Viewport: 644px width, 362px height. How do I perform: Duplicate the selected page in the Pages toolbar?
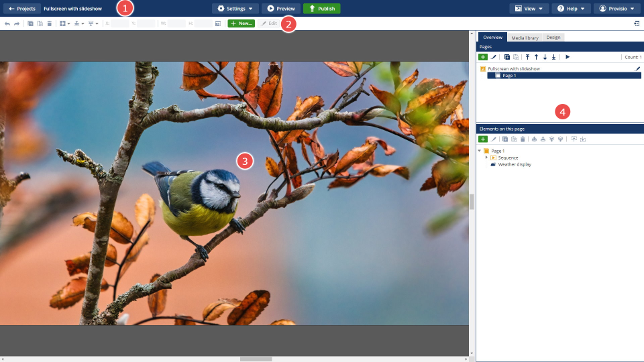tap(506, 57)
